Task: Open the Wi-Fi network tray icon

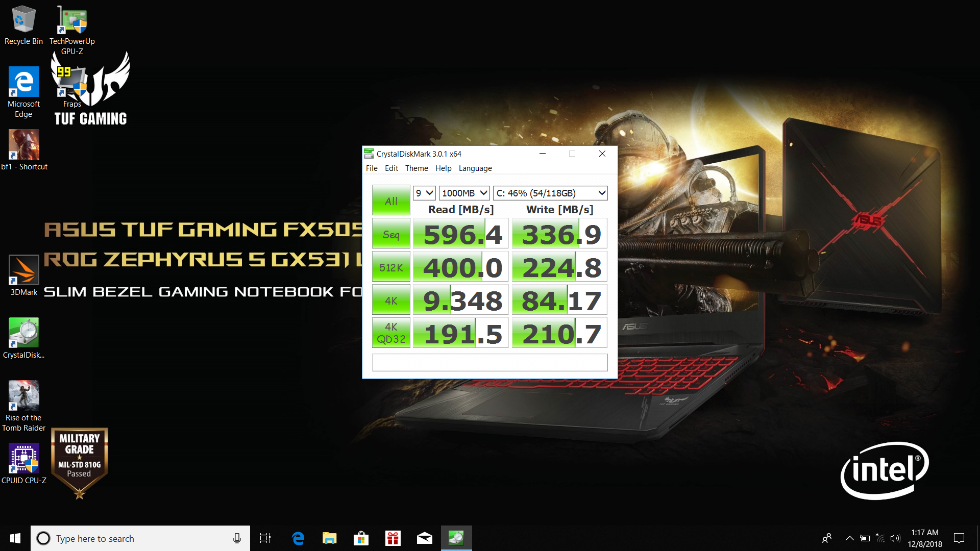Action: pos(880,538)
